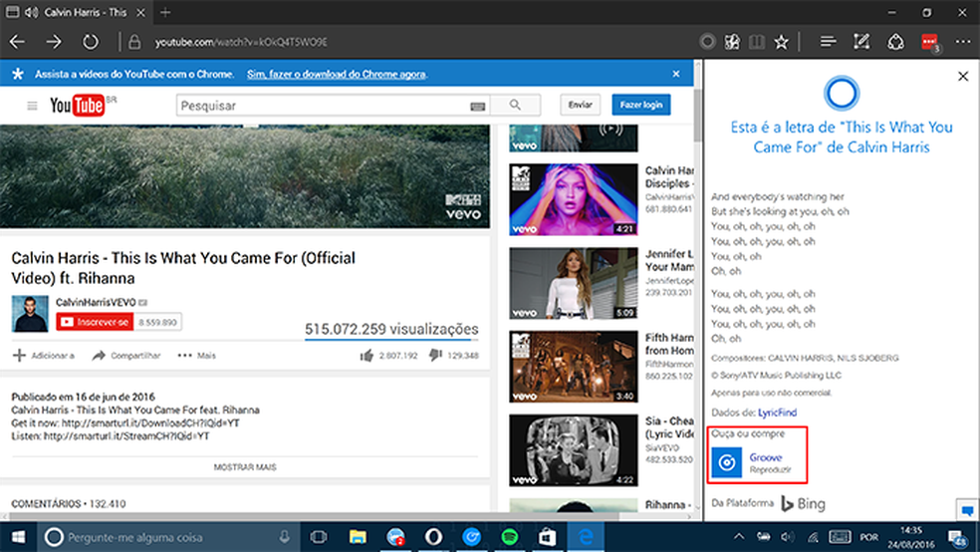Open the CalvinHarrisVEVO channel link
This screenshot has height=552, width=980.
(95, 303)
